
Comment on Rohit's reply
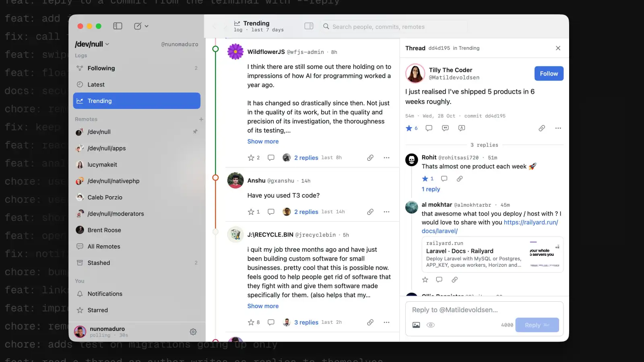(x=444, y=179)
